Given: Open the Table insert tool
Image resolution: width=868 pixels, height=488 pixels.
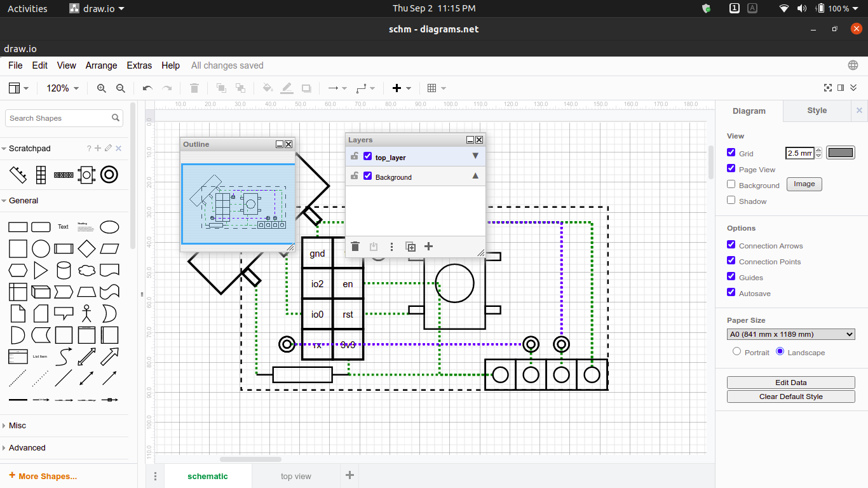Looking at the screenshot, I should coord(437,88).
